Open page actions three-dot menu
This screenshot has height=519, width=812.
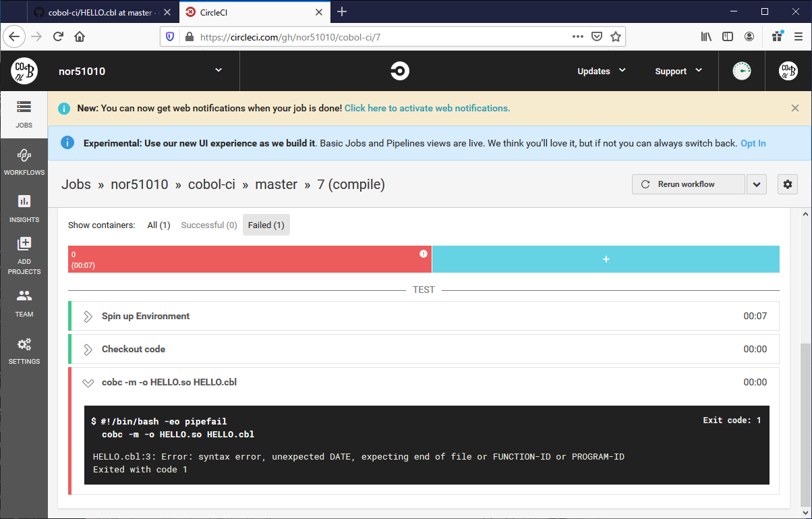tap(577, 36)
